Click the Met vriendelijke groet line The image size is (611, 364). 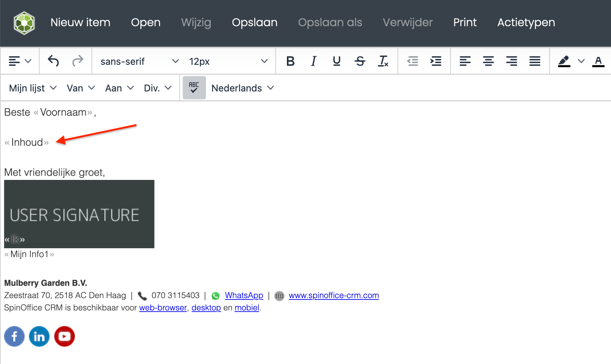(x=55, y=172)
